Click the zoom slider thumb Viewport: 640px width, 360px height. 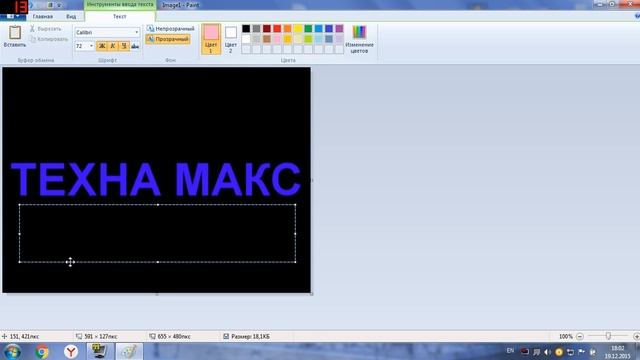[608, 336]
